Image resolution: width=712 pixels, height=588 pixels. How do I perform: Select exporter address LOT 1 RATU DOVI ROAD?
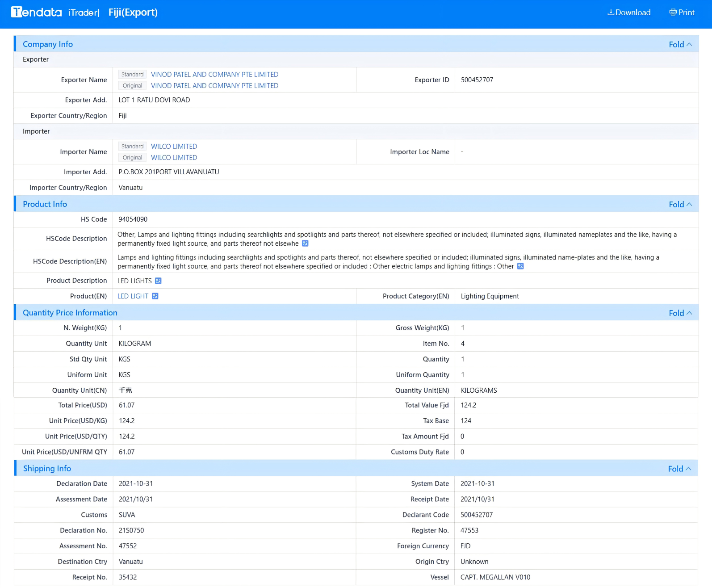(x=154, y=100)
